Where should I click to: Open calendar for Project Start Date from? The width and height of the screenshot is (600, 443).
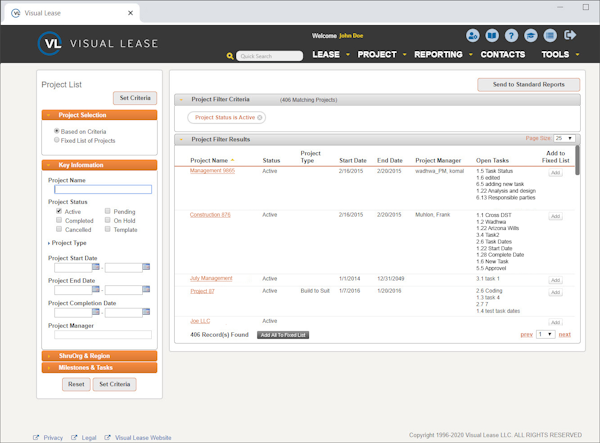pyautogui.click(x=96, y=267)
